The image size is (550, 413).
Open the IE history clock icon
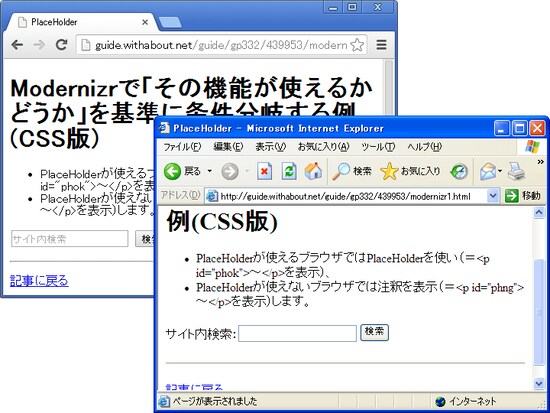point(459,171)
